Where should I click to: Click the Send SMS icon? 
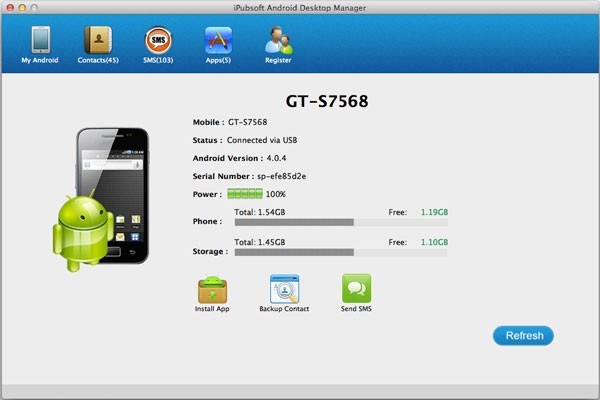coord(356,288)
